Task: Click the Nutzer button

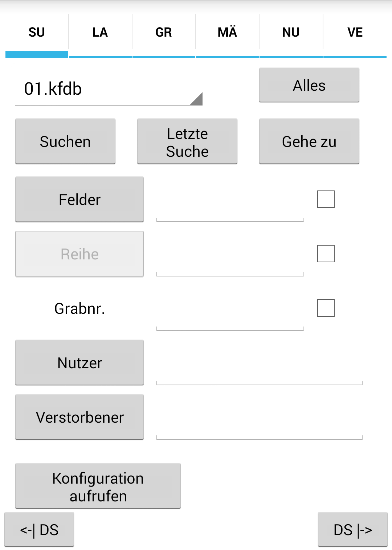Action: [x=79, y=363]
